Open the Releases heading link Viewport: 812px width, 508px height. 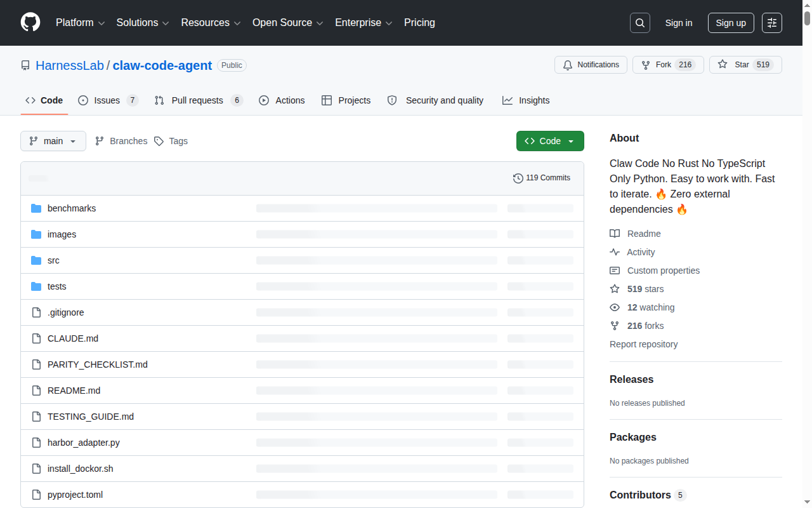pyautogui.click(x=631, y=379)
